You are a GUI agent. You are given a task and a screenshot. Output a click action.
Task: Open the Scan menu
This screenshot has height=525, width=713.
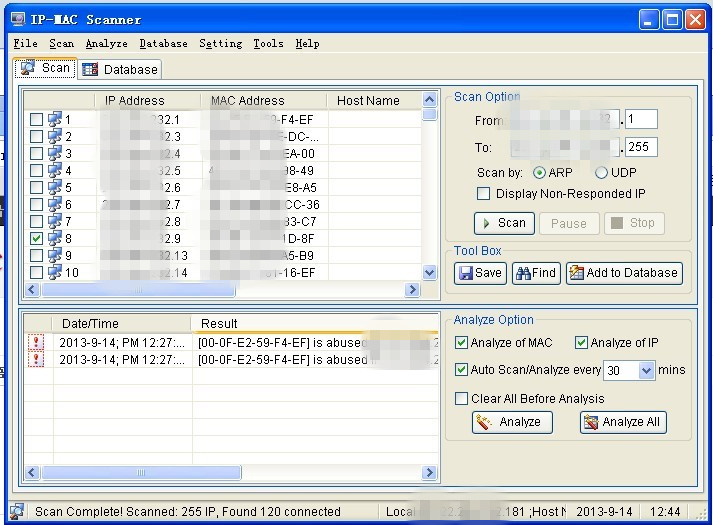pyautogui.click(x=61, y=44)
